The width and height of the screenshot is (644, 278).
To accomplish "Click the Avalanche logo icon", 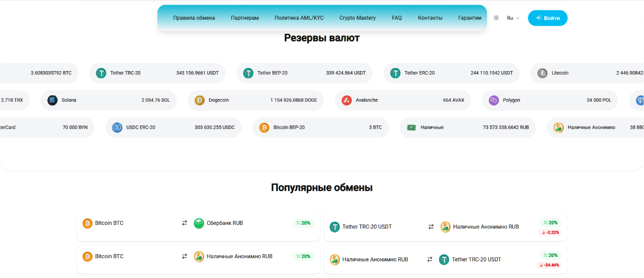I will click(x=347, y=100).
